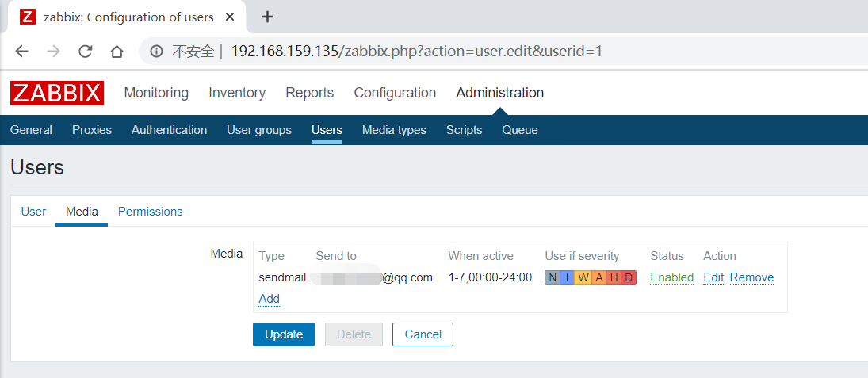The image size is (868, 378).
Task: Switch to the User tab
Action: click(x=33, y=212)
